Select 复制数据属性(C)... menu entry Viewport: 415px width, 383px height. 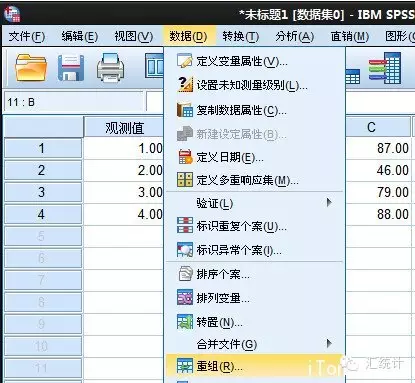(x=255, y=110)
